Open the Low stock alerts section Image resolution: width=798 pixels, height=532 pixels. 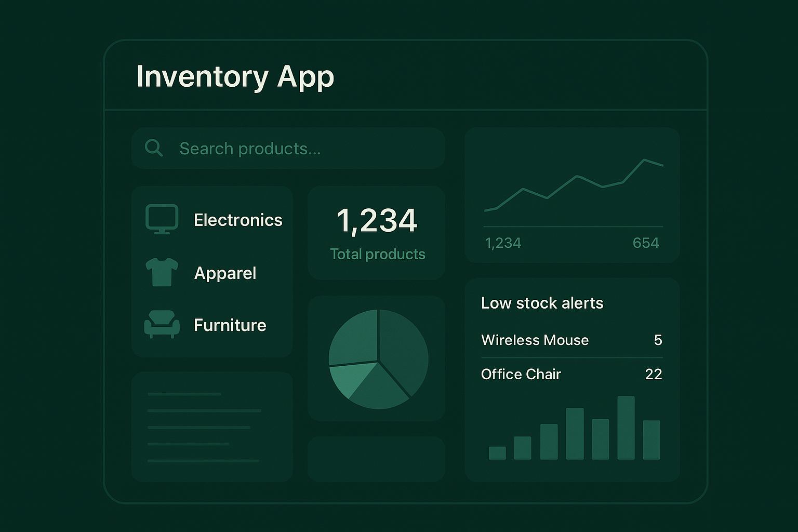click(x=542, y=303)
